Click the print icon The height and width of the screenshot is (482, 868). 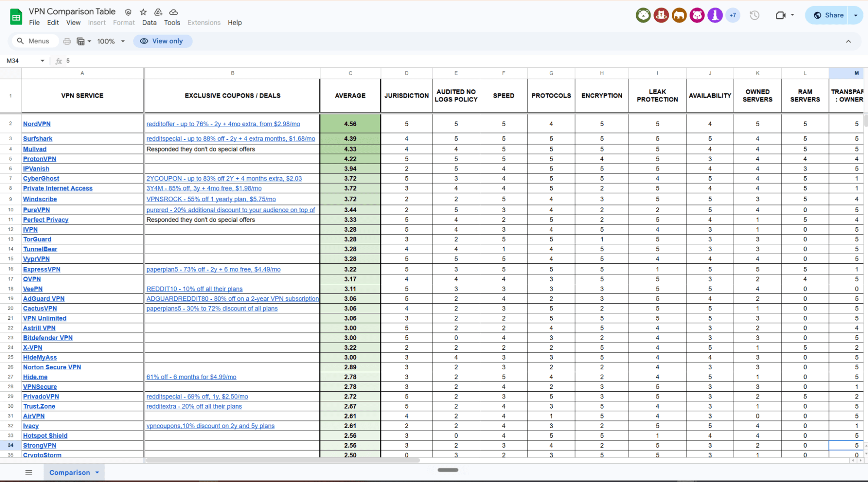coord(67,41)
